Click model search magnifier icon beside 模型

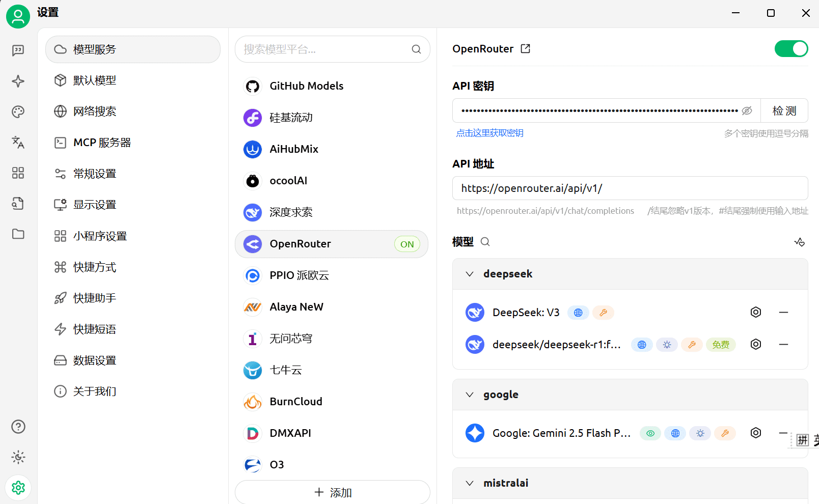485,242
